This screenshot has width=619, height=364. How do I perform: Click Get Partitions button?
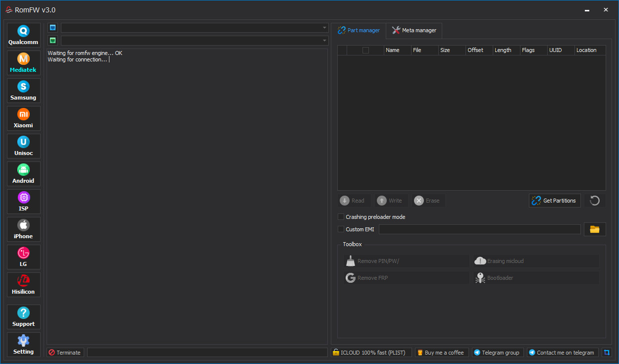(555, 201)
